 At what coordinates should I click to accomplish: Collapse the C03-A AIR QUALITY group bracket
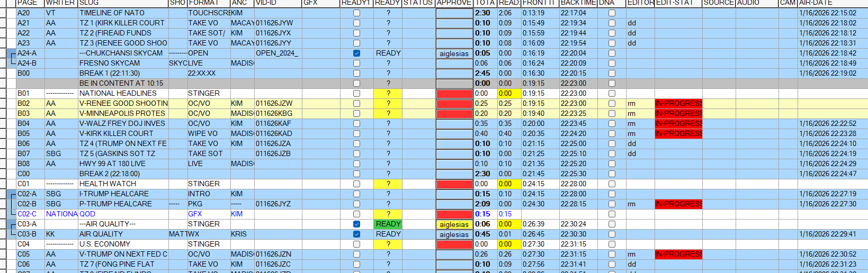[x=12, y=224]
